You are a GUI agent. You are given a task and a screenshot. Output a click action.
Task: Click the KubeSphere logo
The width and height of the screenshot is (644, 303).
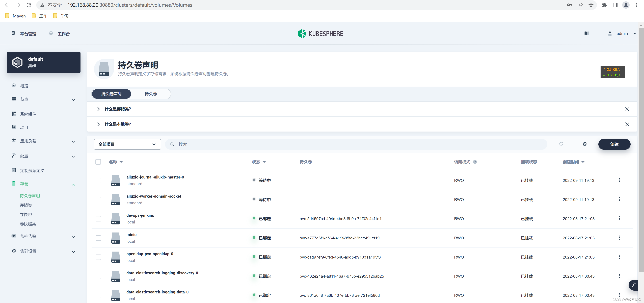pyautogui.click(x=320, y=34)
